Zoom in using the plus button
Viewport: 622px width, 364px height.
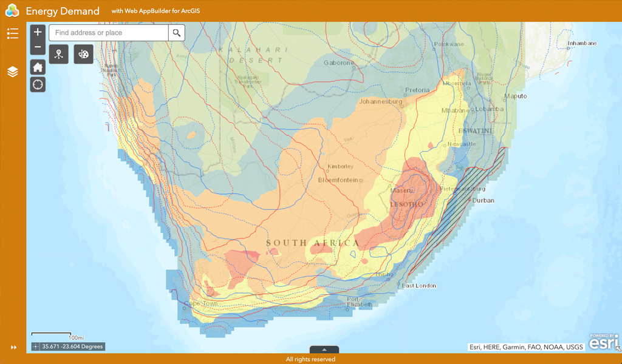(37, 31)
